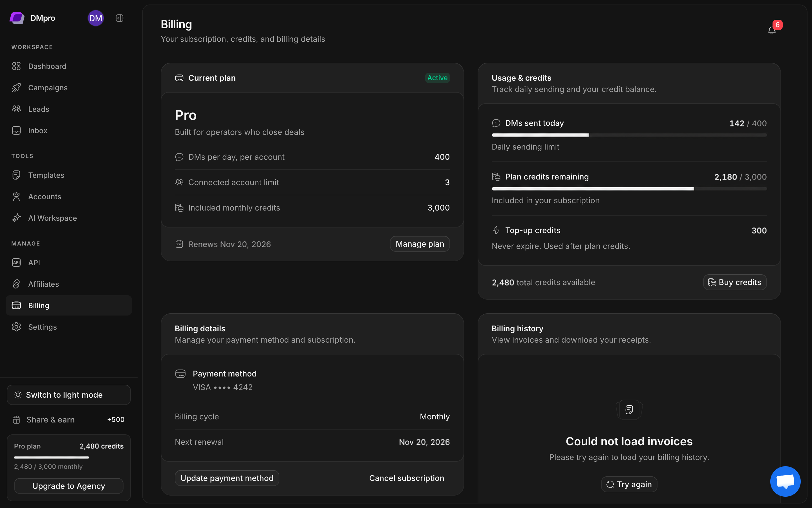Click the Manage plan button
This screenshot has width=812, height=508.
coord(420,244)
